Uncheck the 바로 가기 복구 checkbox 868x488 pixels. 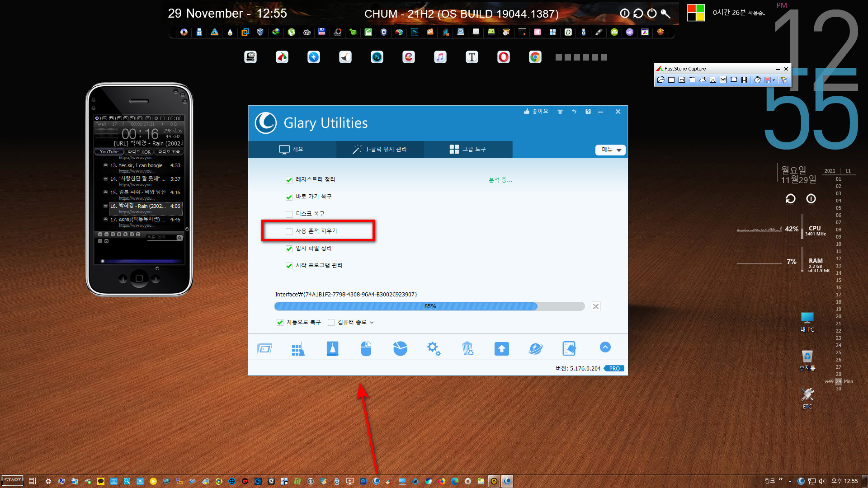pos(289,197)
